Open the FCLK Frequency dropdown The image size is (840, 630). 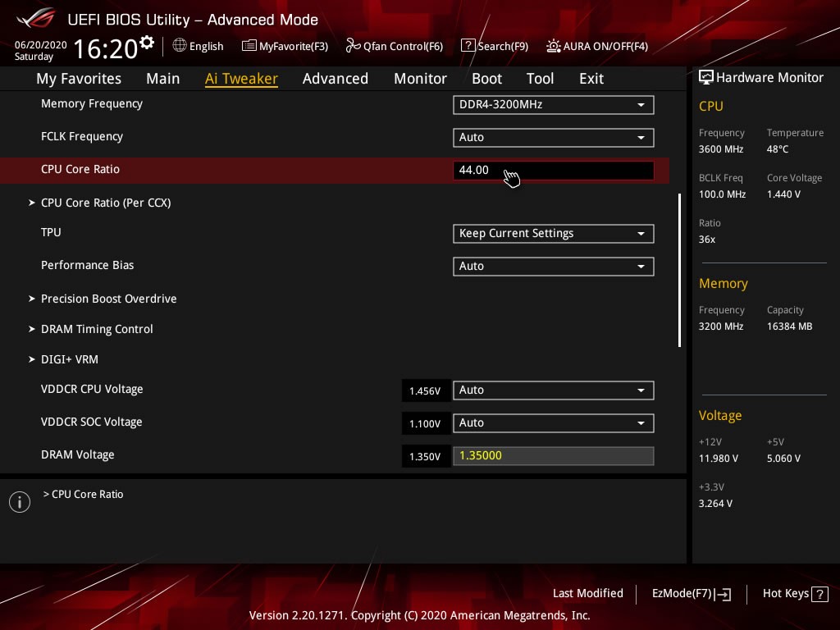pyautogui.click(x=553, y=138)
